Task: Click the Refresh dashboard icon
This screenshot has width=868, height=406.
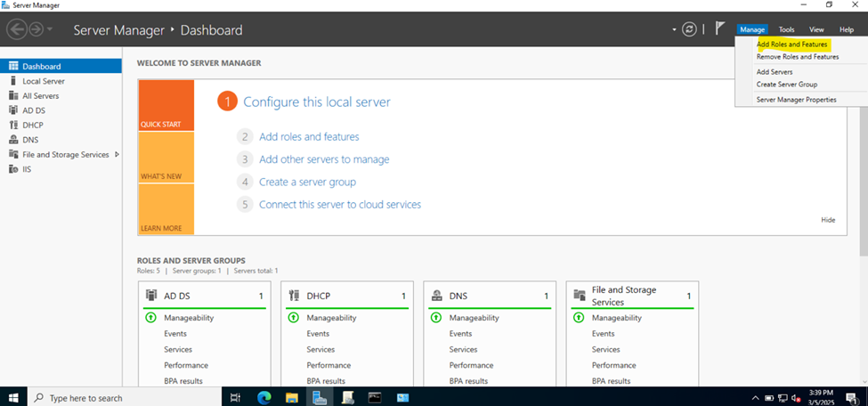Action: [x=689, y=29]
